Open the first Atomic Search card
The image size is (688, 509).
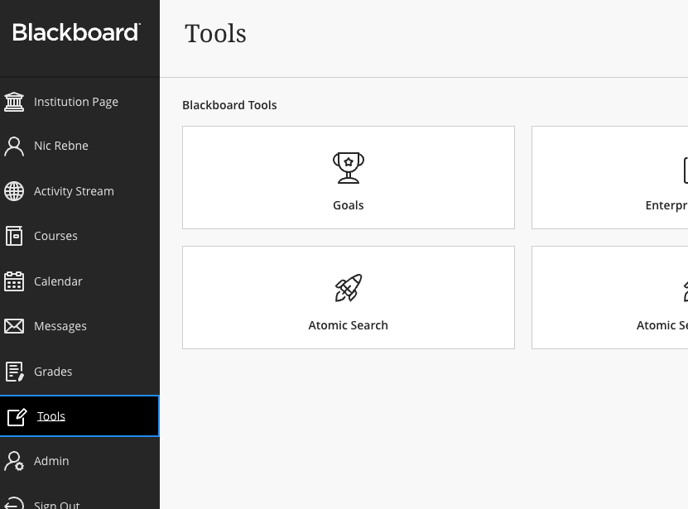coord(348,298)
